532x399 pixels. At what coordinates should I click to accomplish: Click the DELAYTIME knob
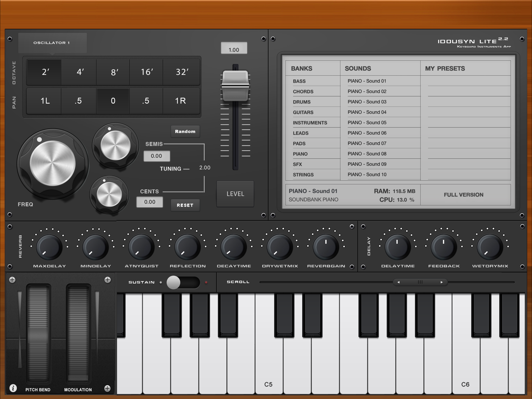397,247
